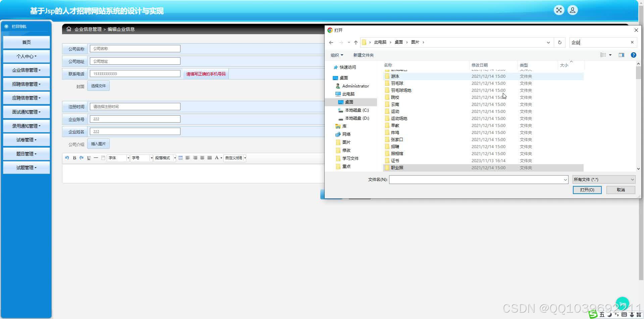This screenshot has height=319, width=644.
Task: Expand the 企业信息管理 sidebar menu
Action: tap(26, 70)
